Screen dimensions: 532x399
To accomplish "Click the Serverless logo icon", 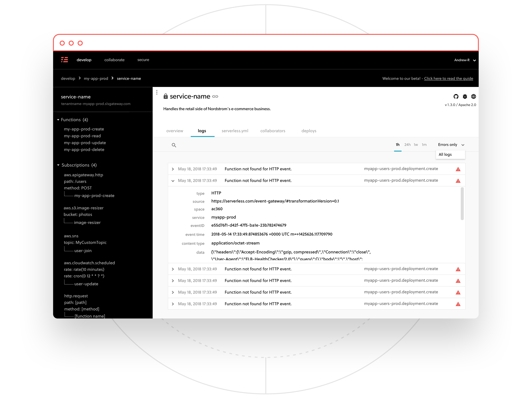I will pyautogui.click(x=65, y=60).
